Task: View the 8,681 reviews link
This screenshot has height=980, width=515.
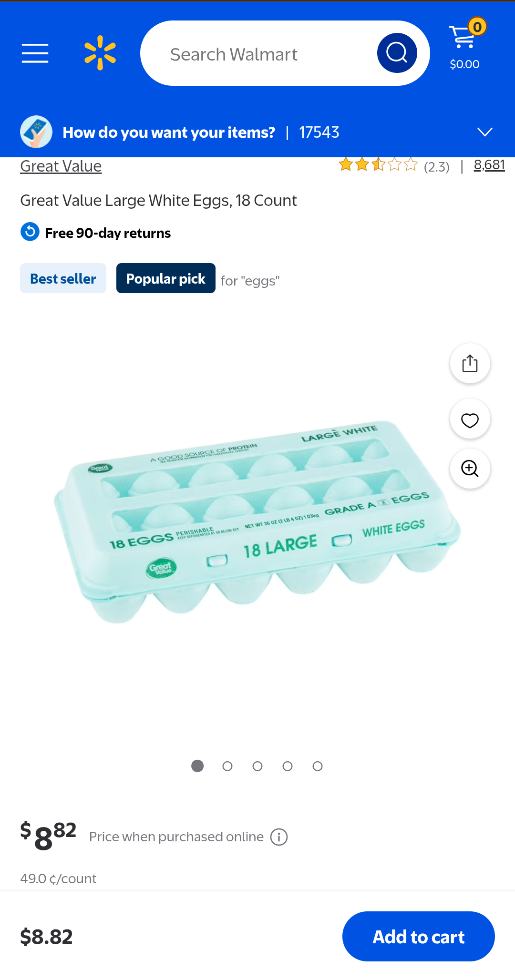Action: tap(489, 165)
